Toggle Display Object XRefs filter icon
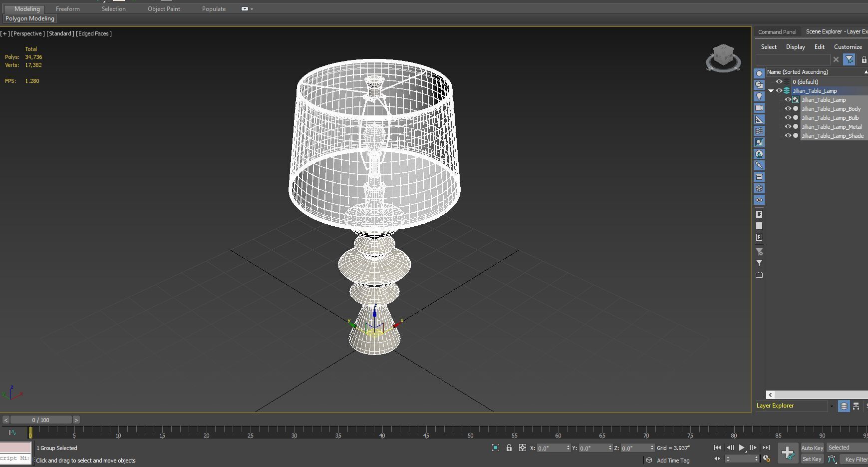Screen dimensions: 868x467 tap(759, 154)
